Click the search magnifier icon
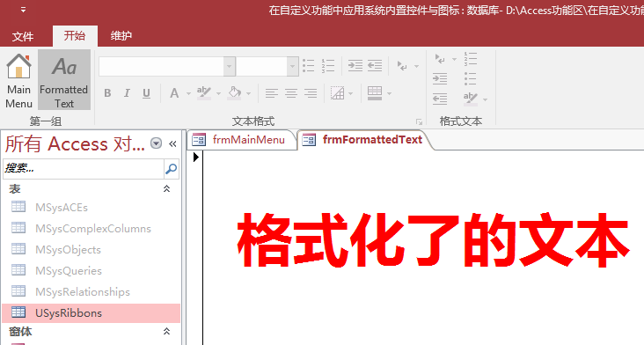The width and height of the screenshot is (644, 345). [x=172, y=168]
